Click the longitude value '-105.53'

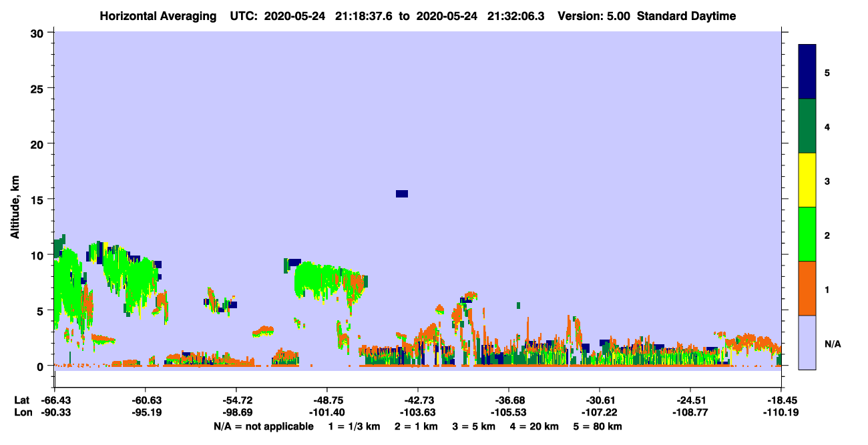click(x=509, y=413)
